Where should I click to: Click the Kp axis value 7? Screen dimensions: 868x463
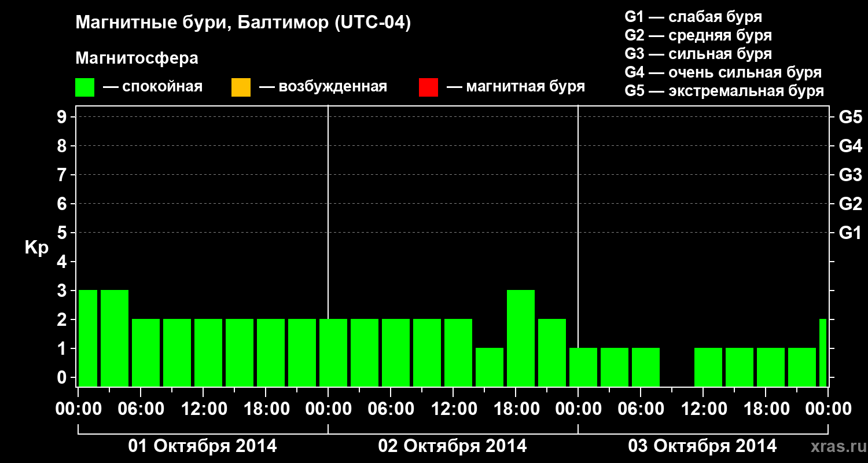coord(63,175)
